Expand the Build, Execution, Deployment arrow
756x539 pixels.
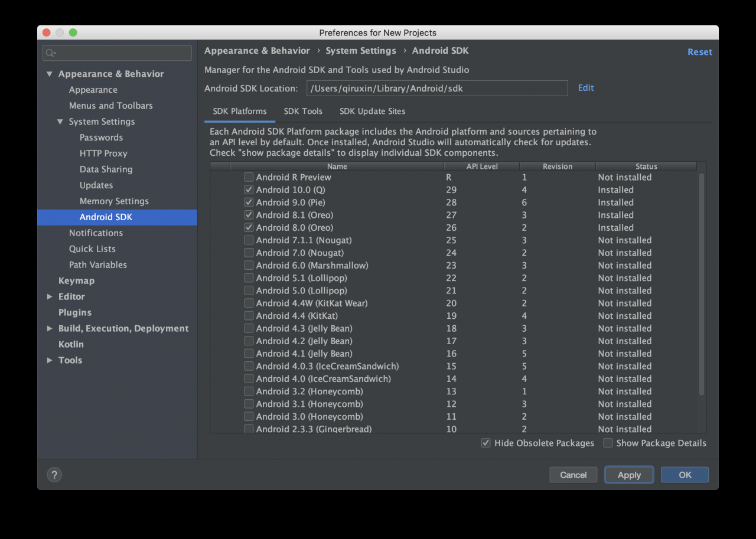(x=50, y=328)
